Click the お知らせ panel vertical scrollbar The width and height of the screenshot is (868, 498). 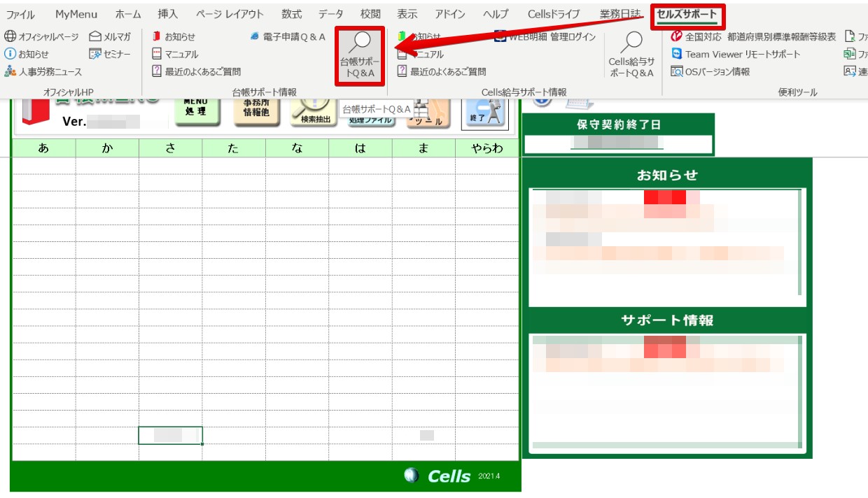click(799, 241)
